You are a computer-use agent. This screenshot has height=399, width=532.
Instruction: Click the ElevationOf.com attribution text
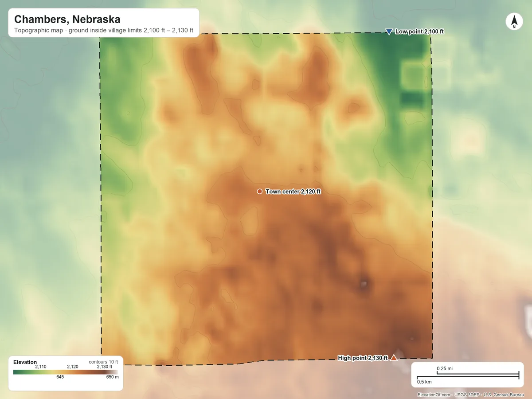click(434, 395)
